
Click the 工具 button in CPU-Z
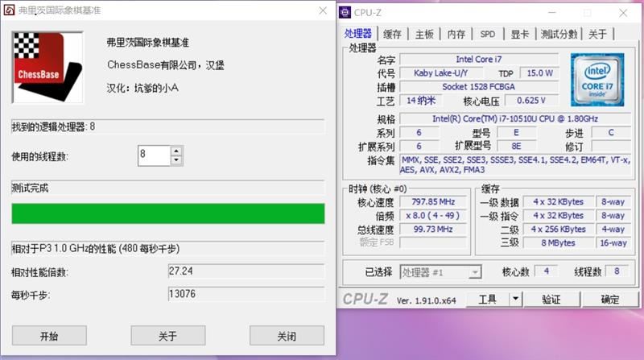click(488, 300)
